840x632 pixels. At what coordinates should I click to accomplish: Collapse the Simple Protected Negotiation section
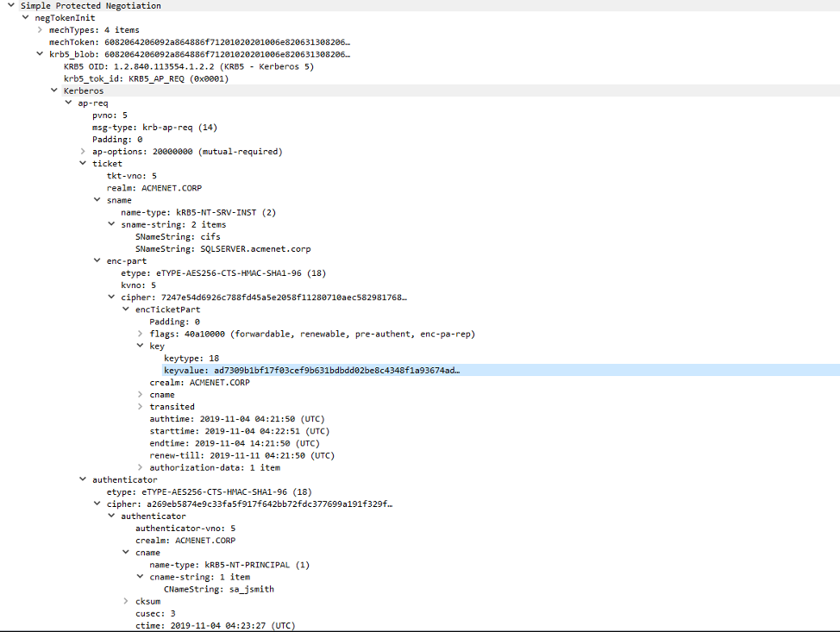(10, 6)
